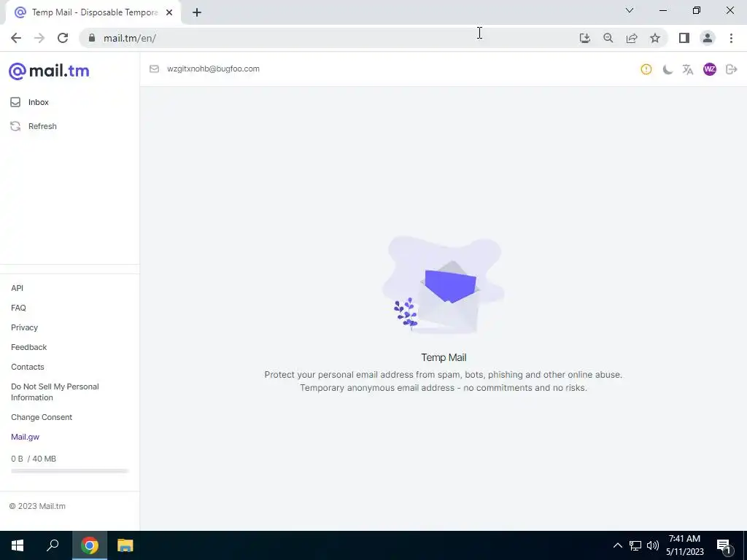Click the address bar URL
The height and width of the screenshot is (560, 747).
pos(130,38)
